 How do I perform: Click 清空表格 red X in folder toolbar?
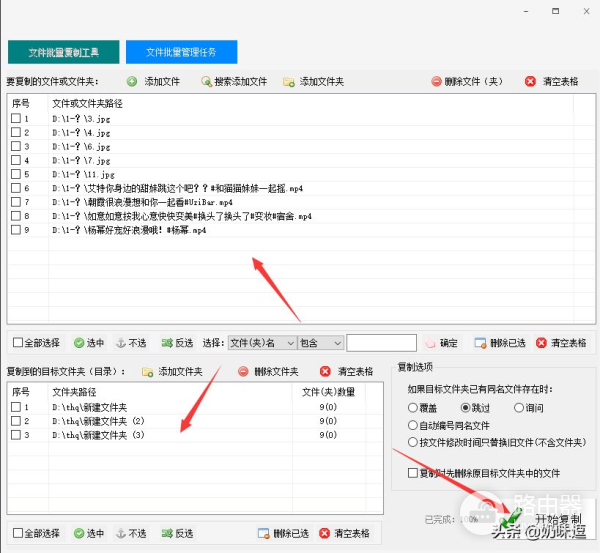click(x=324, y=533)
